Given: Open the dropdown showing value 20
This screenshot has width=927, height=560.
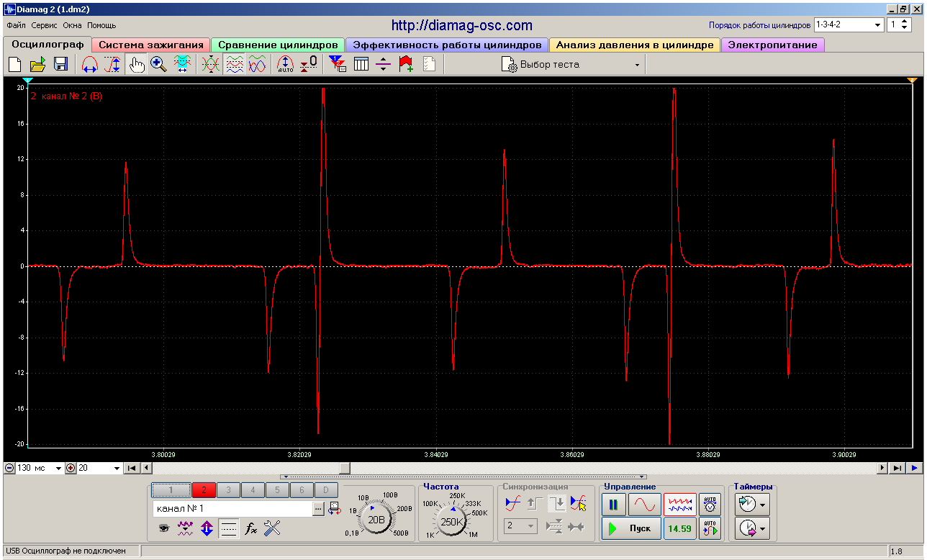Looking at the screenshot, I should [x=117, y=468].
